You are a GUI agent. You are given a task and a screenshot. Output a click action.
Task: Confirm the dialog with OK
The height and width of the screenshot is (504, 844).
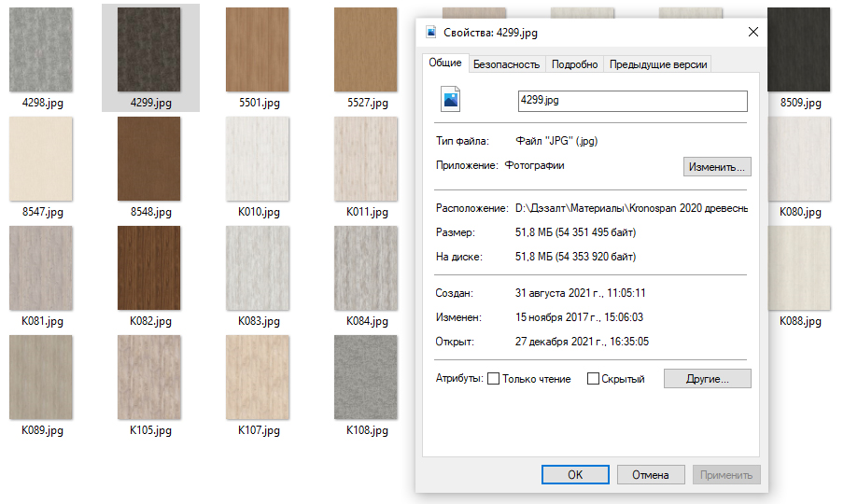click(575, 474)
